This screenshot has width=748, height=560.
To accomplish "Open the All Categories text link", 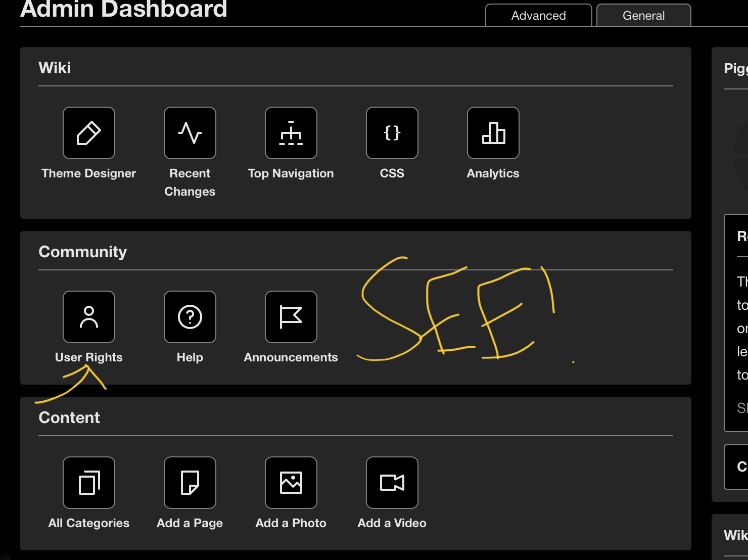I will 89,523.
